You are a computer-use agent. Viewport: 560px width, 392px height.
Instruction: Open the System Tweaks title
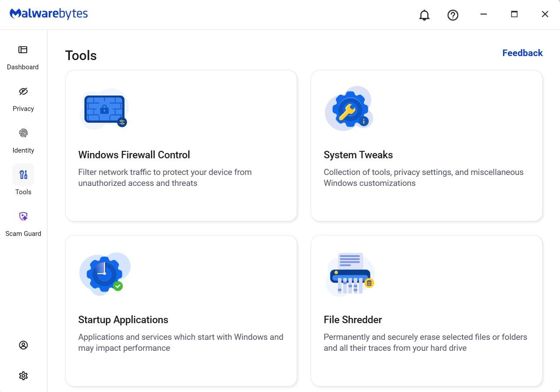[x=358, y=155]
